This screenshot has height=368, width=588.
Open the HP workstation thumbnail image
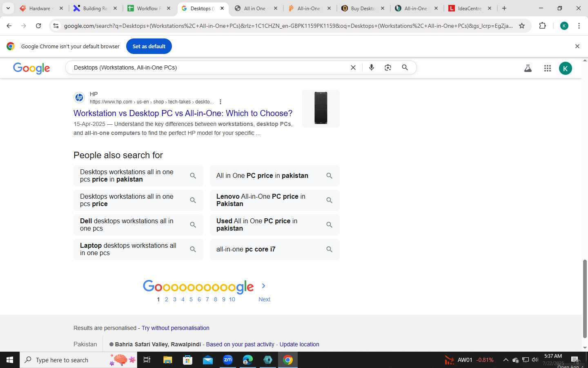pyautogui.click(x=321, y=108)
